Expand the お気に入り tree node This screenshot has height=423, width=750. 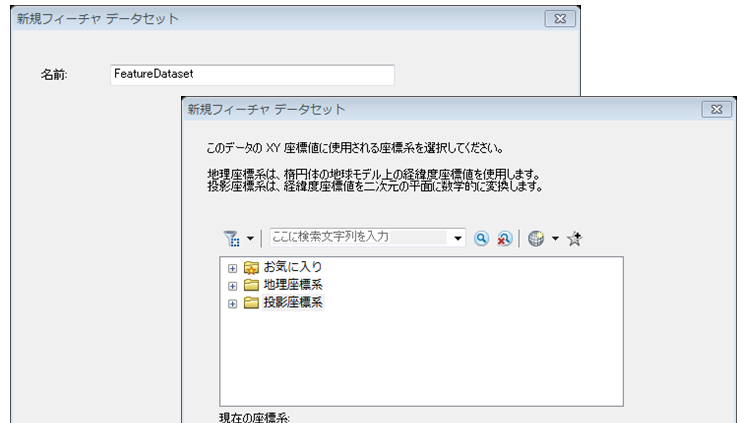coord(232,268)
